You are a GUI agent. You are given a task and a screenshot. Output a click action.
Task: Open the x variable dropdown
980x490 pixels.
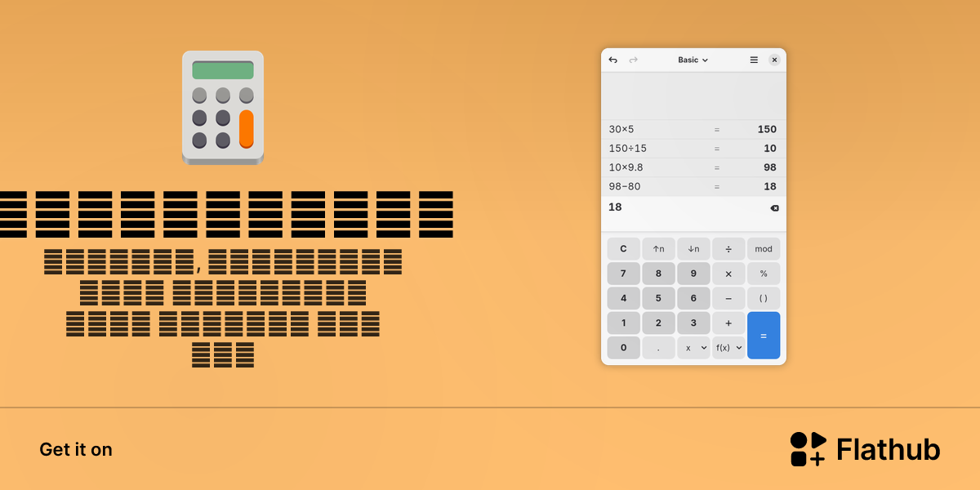tap(693, 348)
